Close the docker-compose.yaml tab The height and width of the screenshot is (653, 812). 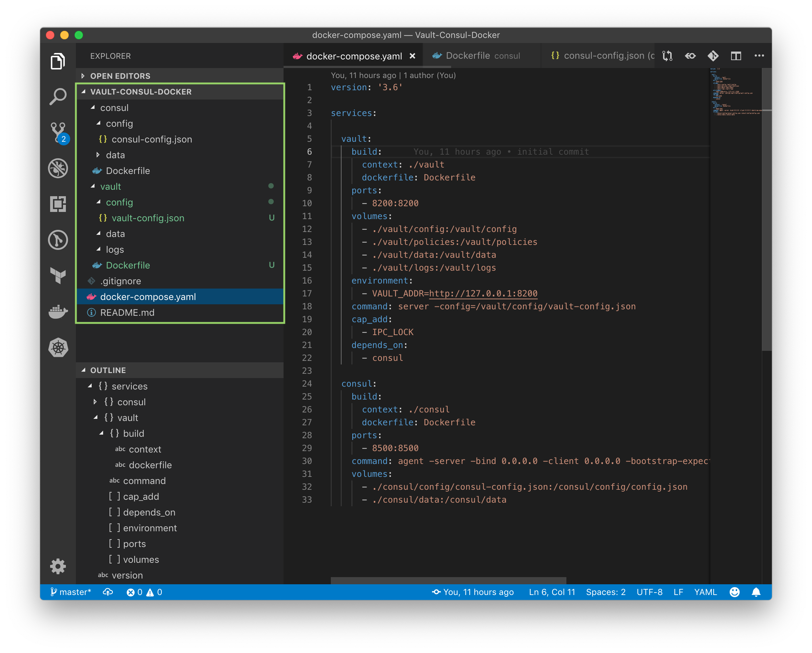[412, 56]
